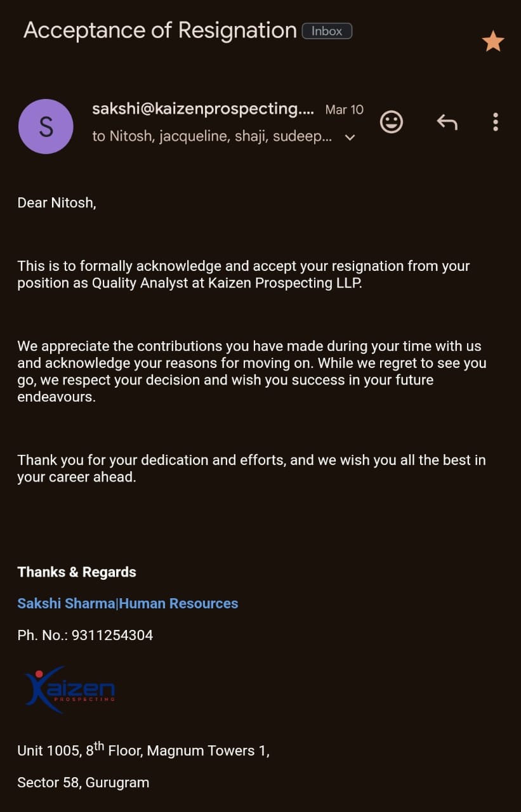
Task: Click the Human Resources signature text
Action: click(179, 603)
